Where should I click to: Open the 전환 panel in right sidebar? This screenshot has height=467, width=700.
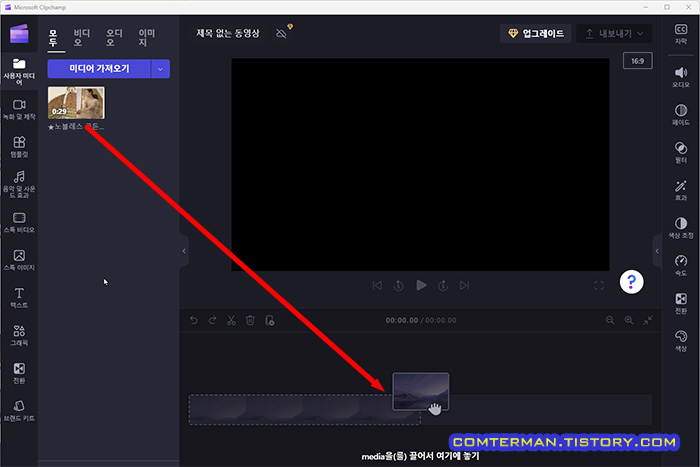click(x=681, y=303)
